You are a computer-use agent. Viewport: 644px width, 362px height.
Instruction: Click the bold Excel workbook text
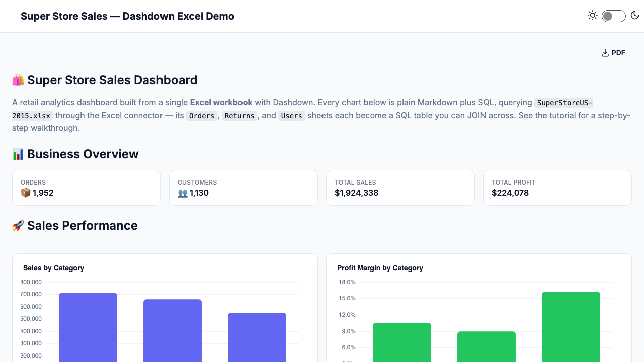tap(221, 102)
